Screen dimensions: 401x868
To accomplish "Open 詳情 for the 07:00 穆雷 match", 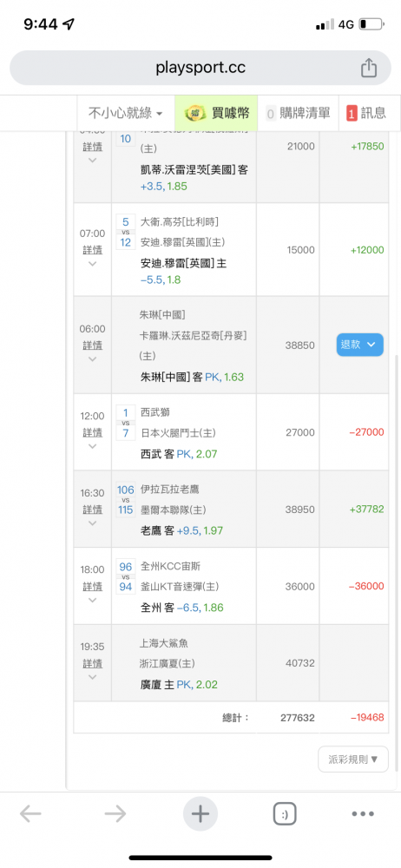I will click(93, 250).
